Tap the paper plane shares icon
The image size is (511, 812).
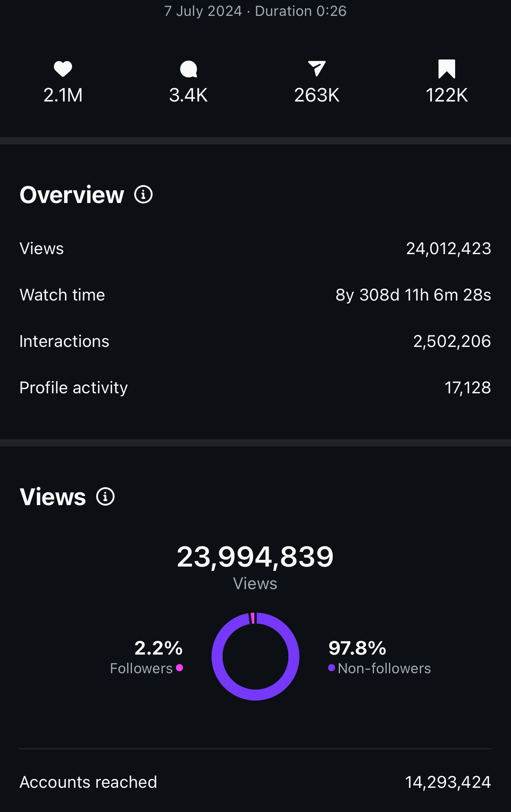point(317,69)
